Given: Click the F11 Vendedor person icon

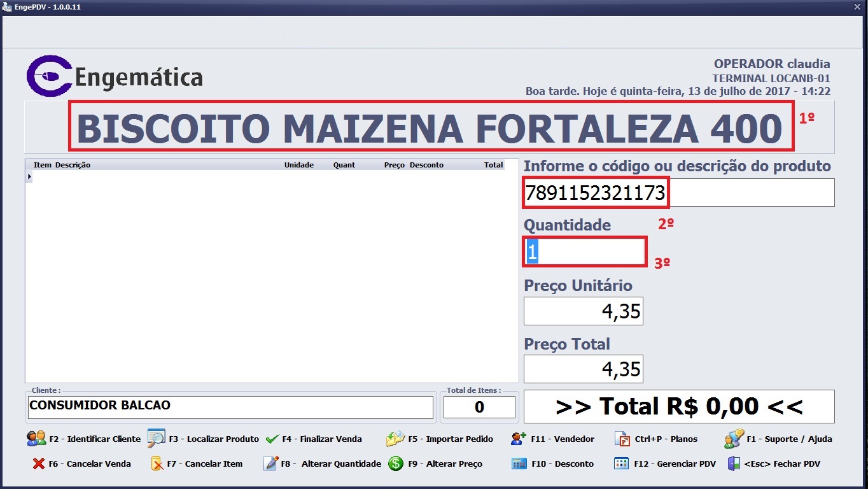Looking at the screenshot, I should [x=518, y=438].
